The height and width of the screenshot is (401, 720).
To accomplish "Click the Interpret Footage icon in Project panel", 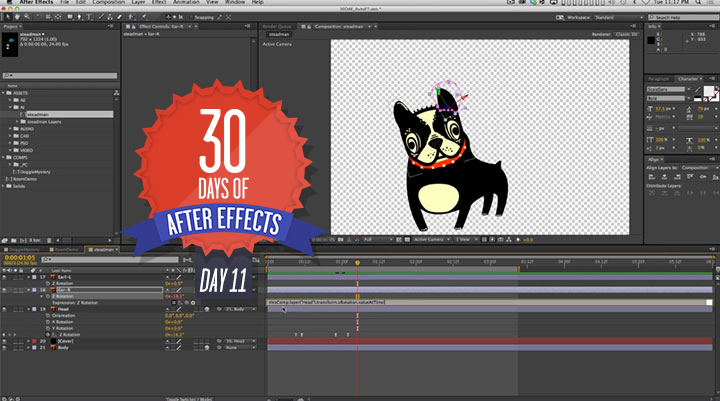I will [x=5, y=241].
